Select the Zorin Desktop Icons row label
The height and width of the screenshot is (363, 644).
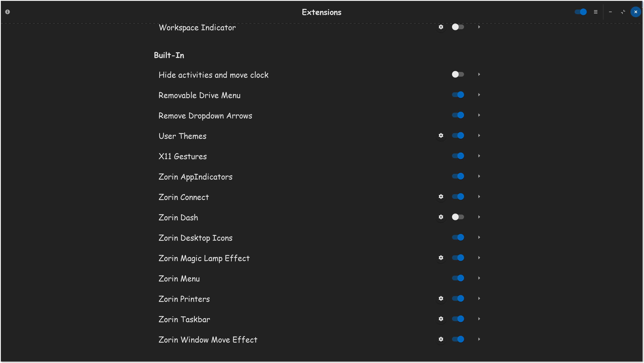(x=195, y=238)
